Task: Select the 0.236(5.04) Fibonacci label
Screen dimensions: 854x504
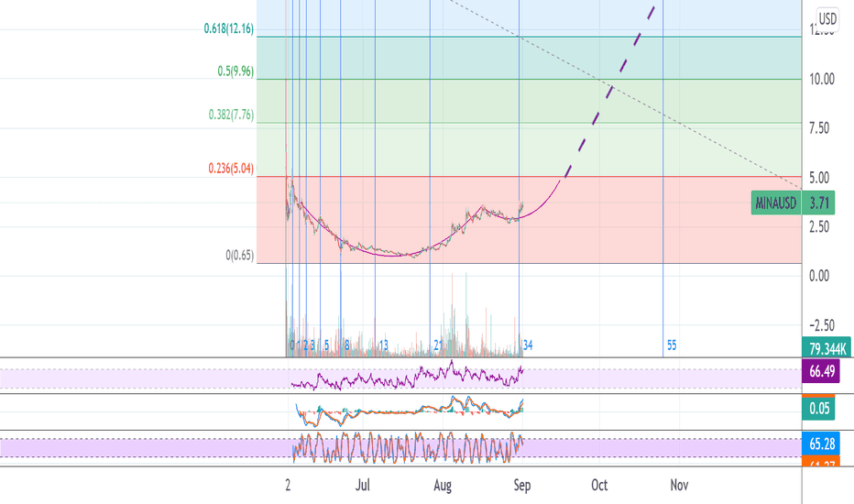Action: point(231,168)
